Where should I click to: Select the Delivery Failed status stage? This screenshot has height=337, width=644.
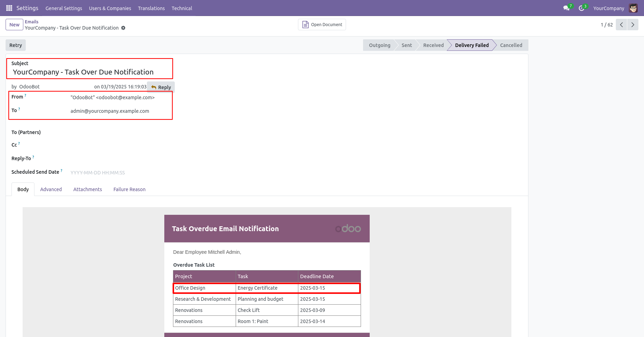coord(472,45)
